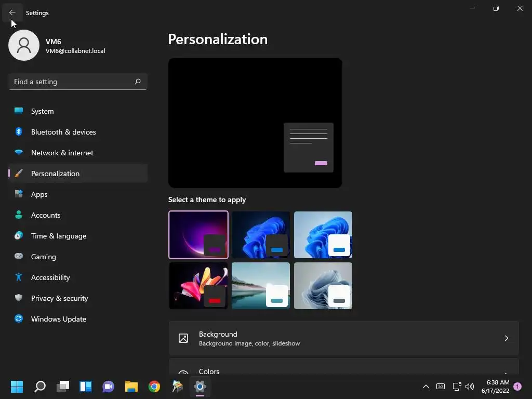Apply the purple glow dark theme
532x399 pixels.
point(198,235)
